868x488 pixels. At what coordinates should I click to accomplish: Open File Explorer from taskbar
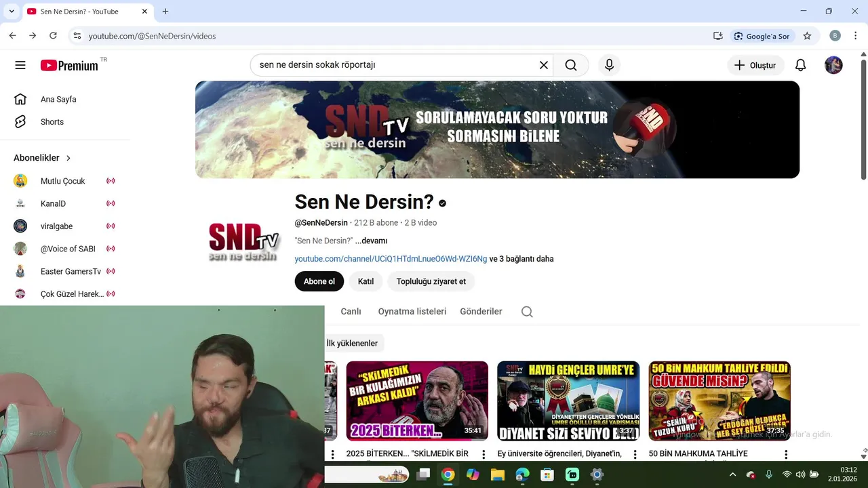[498, 474]
